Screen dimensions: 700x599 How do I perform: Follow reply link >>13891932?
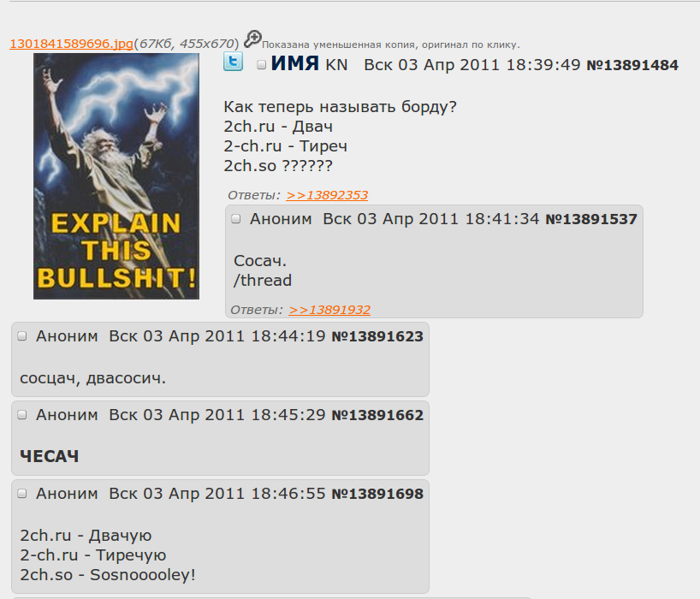click(329, 310)
